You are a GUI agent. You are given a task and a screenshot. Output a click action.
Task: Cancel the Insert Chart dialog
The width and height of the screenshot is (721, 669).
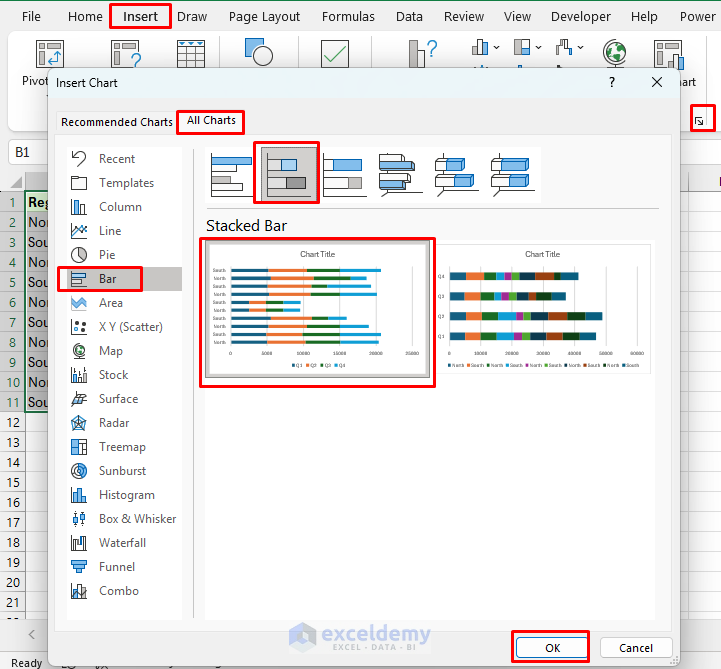(x=636, y=648)
